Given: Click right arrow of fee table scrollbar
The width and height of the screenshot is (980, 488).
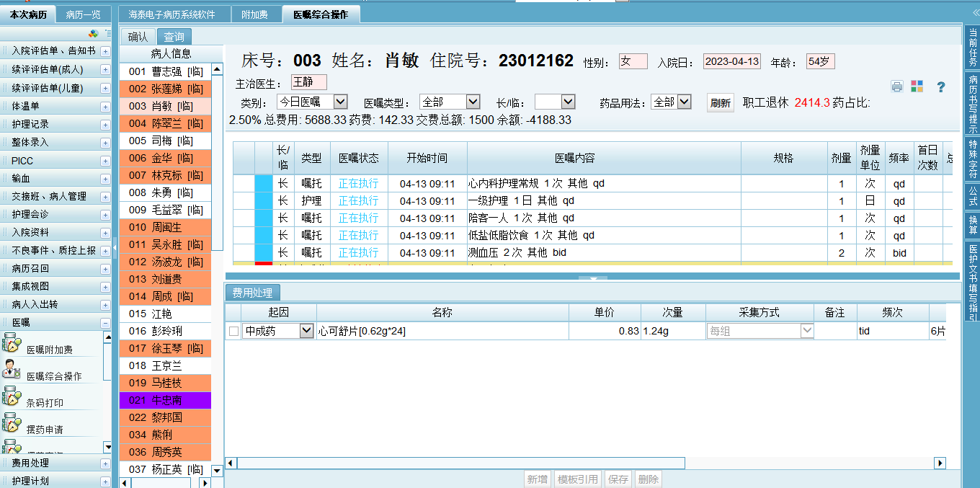Looking at the screenshot, I should coord(940,463).
